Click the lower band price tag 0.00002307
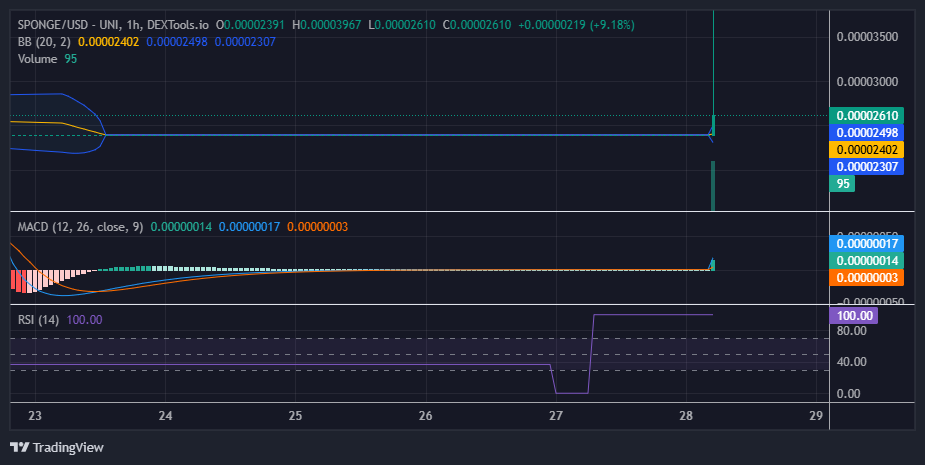 (x=866, y=167)
